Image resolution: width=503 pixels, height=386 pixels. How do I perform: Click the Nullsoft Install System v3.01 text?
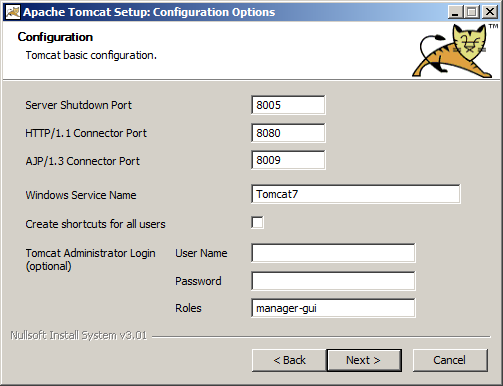coord(79,335)
